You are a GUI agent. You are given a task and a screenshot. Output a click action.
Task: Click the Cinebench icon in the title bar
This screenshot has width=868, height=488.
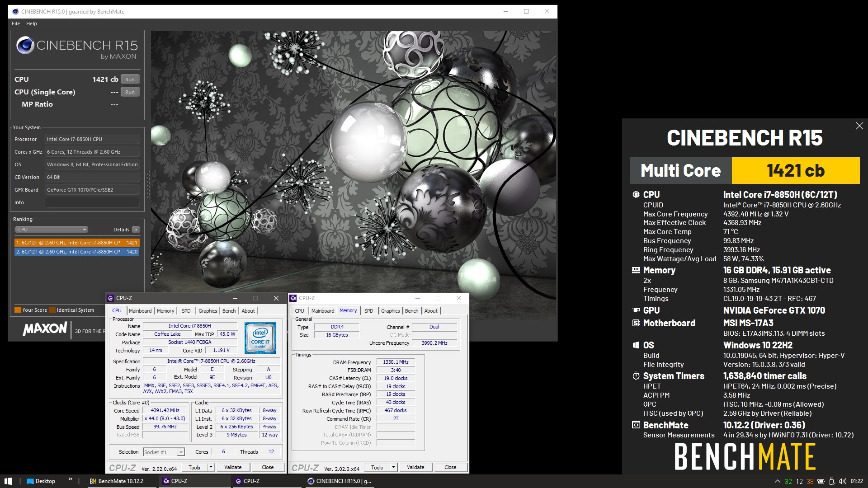[15, 11]
